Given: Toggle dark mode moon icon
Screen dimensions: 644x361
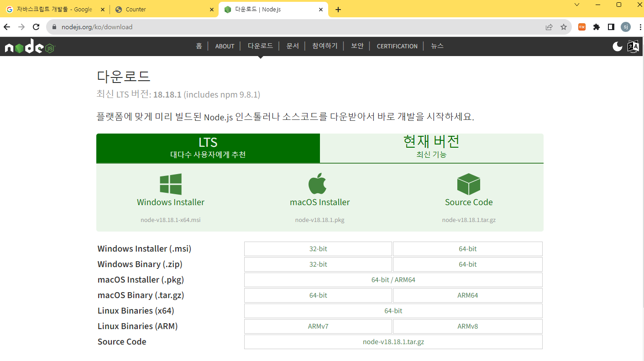Looking at the screenshot, I should tap(618, 46).
